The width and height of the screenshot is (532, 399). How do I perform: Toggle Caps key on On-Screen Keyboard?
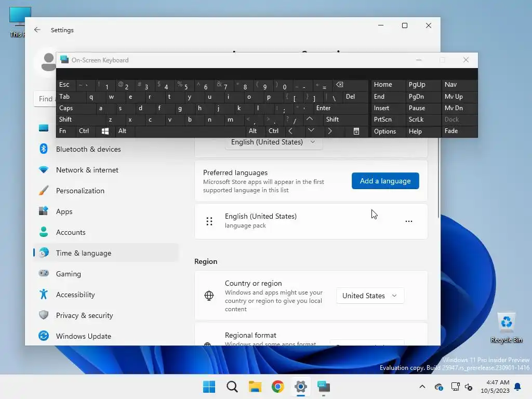(x=76, y=108)
